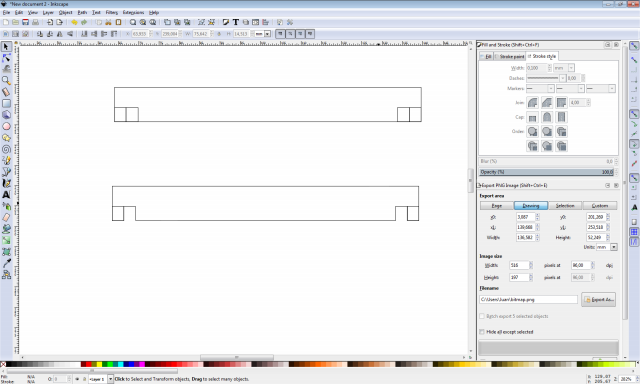Click the Undo arrow icon

click(74, 22)
